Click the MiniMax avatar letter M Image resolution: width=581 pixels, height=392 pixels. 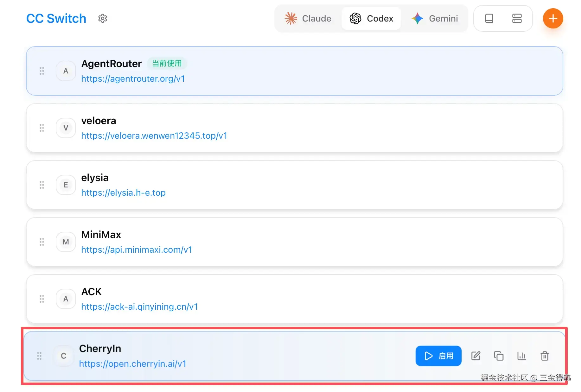pyautogui.click(x=66, y=242)
